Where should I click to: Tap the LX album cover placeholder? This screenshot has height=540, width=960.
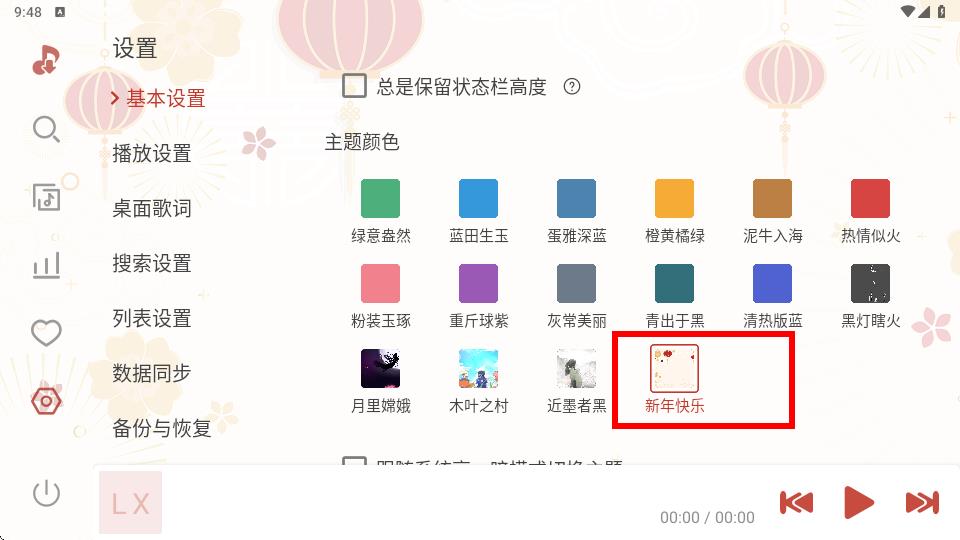pos(130,502)
